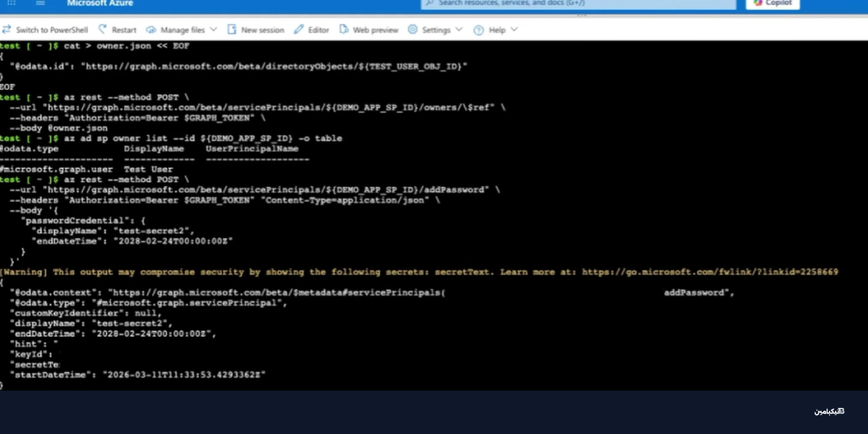This screenshot has height=434, width=868.
Task: Click the New session document icon
Action: point(231,30)
